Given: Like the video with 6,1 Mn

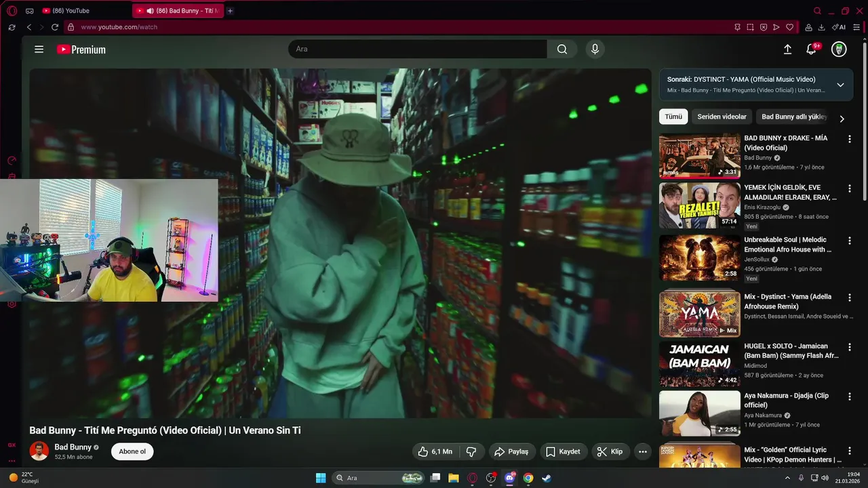Looking at the screenshot, I should pos(435,451).
